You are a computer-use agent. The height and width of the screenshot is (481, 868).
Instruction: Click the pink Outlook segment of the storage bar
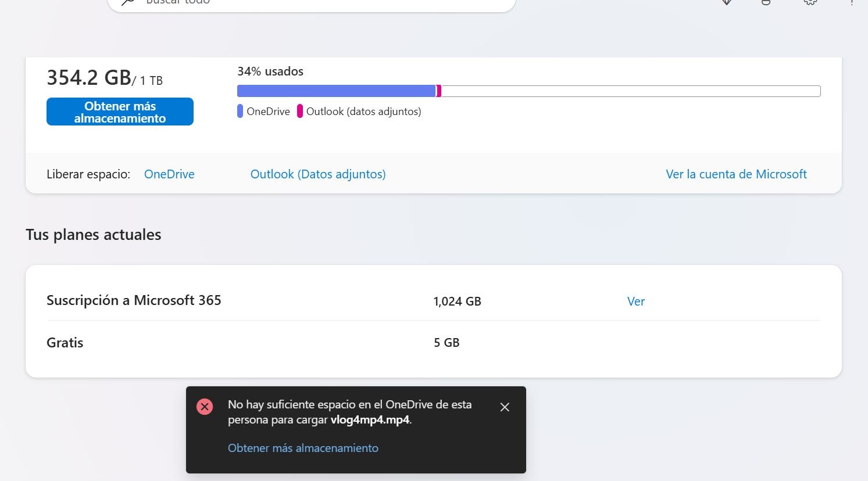(439, 91)
